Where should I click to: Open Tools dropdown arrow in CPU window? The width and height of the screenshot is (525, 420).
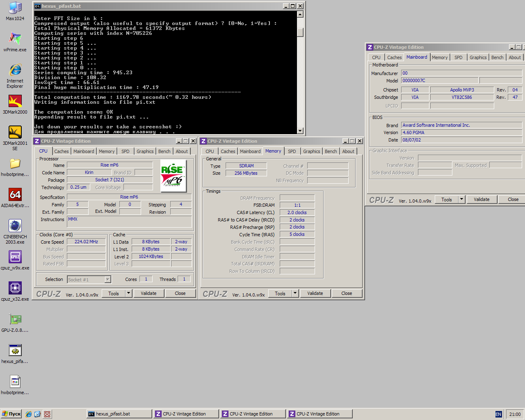pos(128,293)
